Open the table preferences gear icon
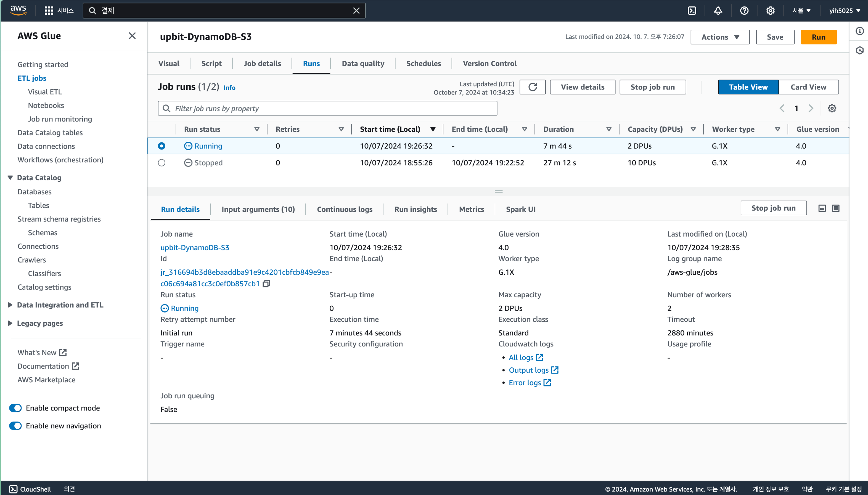This screenshot has height=495, width=868. pos(832,108)
